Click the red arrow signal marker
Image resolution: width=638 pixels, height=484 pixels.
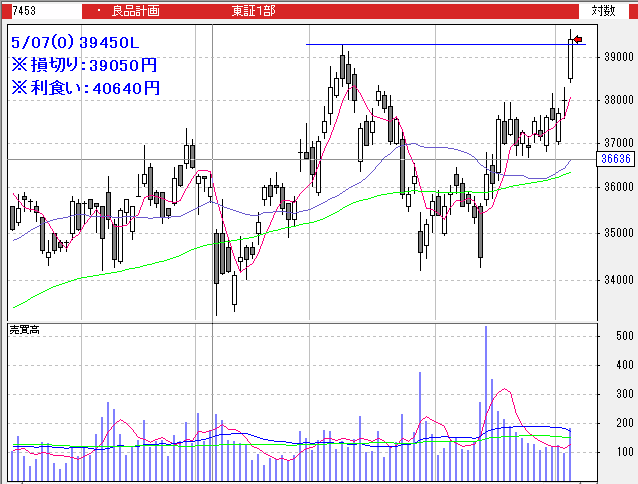577,39
